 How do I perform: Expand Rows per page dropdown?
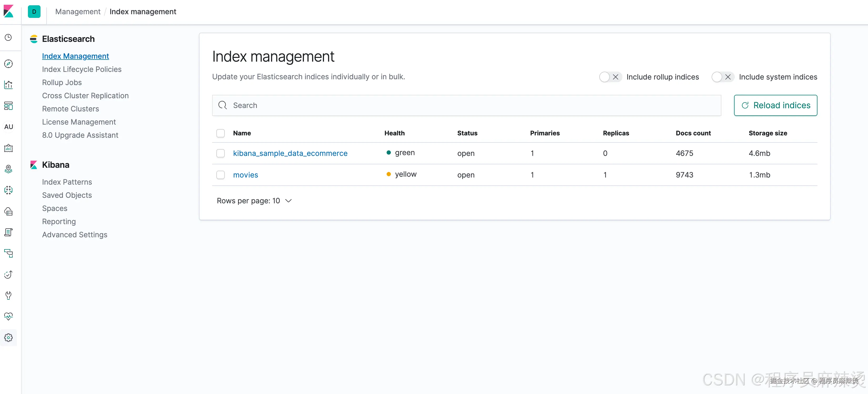point(254,201)
